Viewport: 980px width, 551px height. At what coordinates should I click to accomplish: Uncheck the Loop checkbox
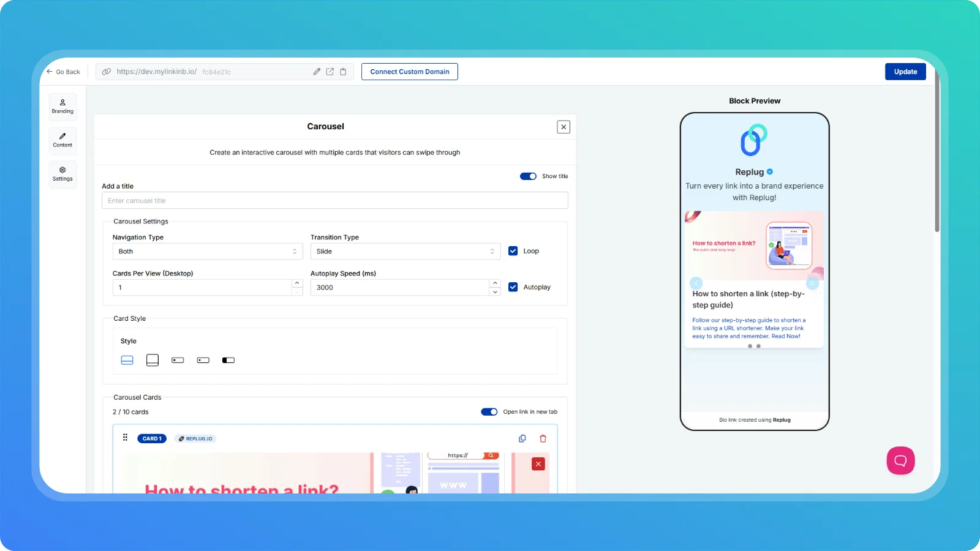(513, 251)
